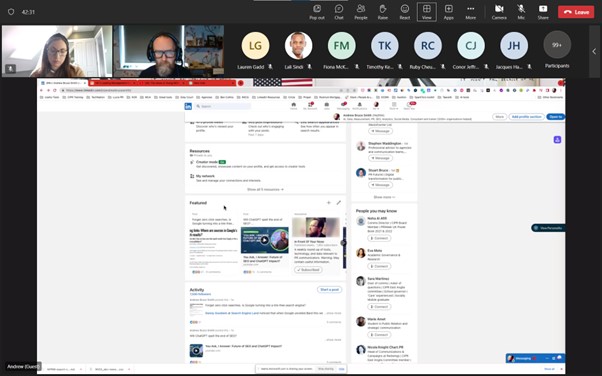This screenshot has width=602, height=376.
Task: Leave the meeting
Action: (576, 12)
